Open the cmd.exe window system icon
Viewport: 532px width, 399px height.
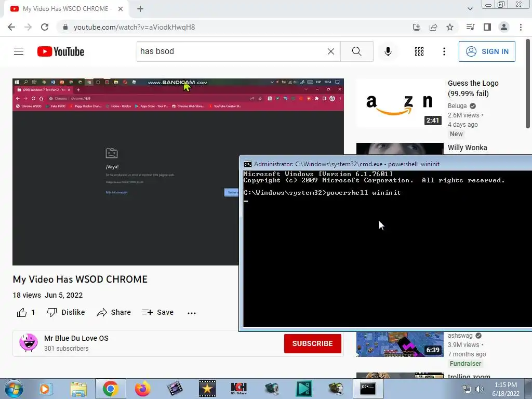[x=248, y=164]
